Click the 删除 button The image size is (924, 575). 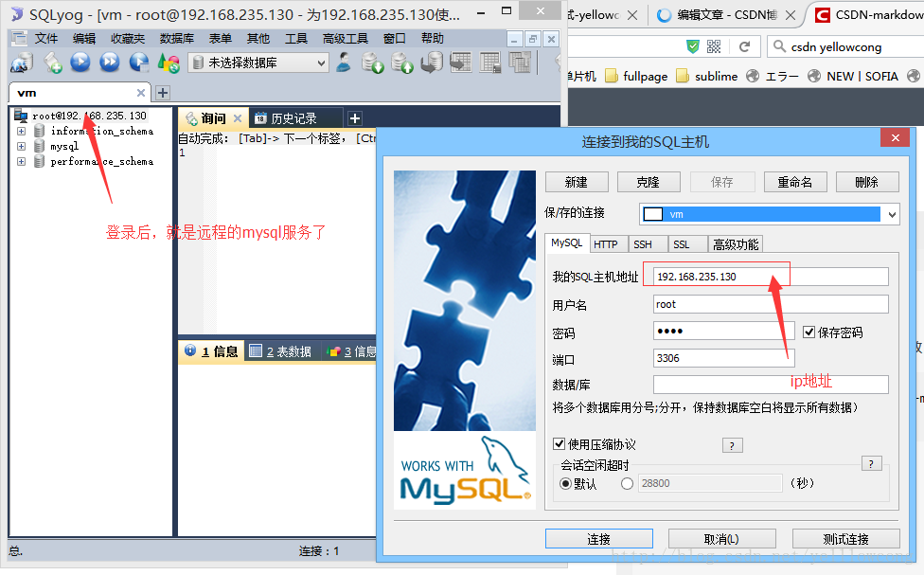(x=867, y=182)
